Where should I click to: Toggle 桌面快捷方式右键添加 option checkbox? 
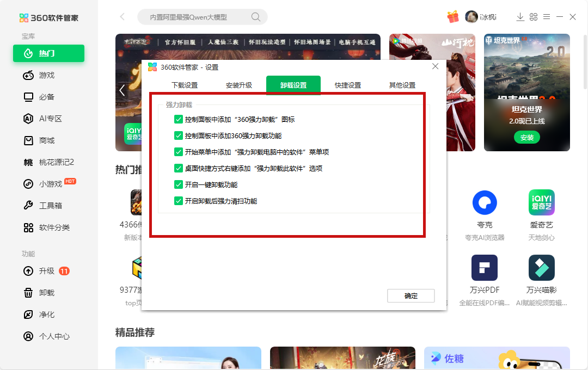(x=179, y=168)
